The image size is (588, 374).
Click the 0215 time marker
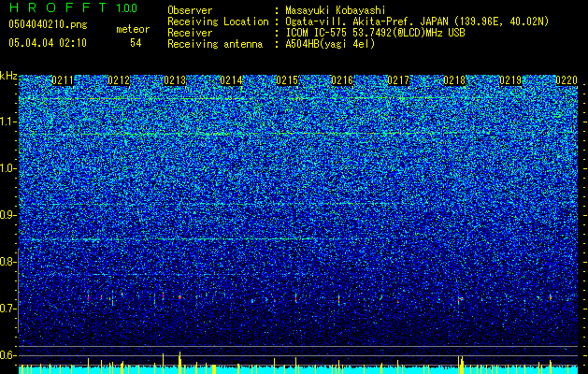[287, 80]
